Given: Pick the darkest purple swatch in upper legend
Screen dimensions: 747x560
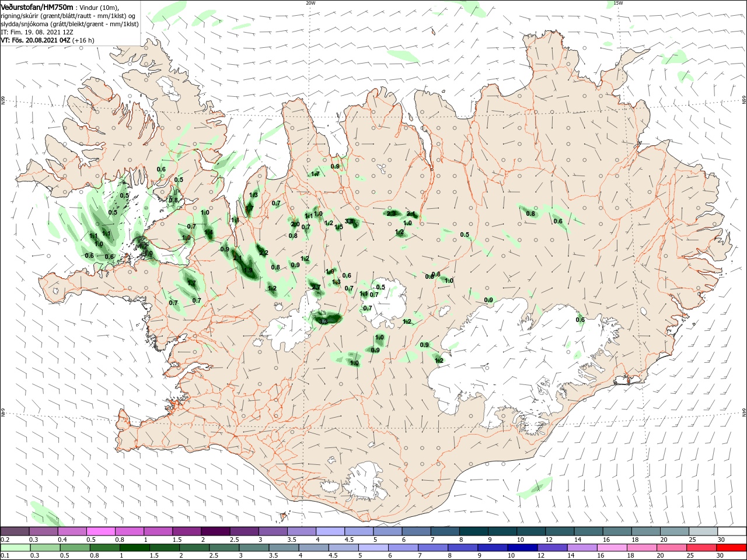Looking at the screenshot, I should click(x=216, y=531).
